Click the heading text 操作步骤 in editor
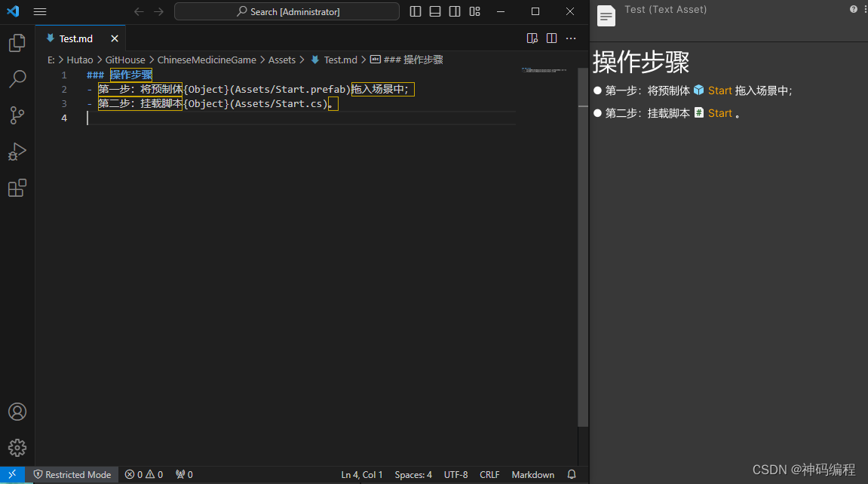The image size is (868, 484). pos(130,75)
